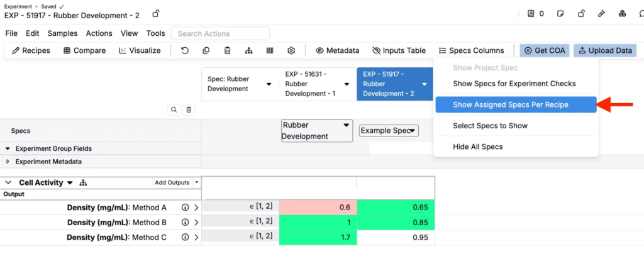Open the Example Spec dropdown
Viewport: 644px width, 256px height.
point(389,131)
